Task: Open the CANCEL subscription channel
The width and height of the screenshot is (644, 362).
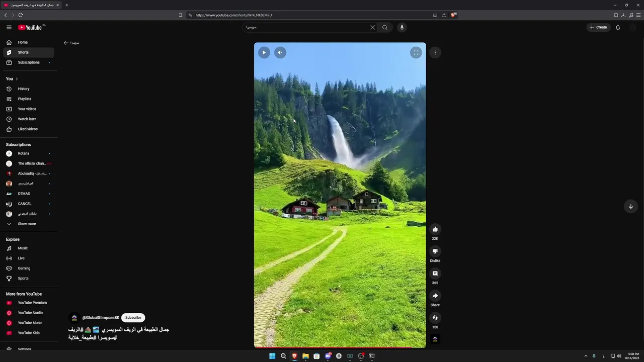Action: pyautogui.click(x=29, y=204)
